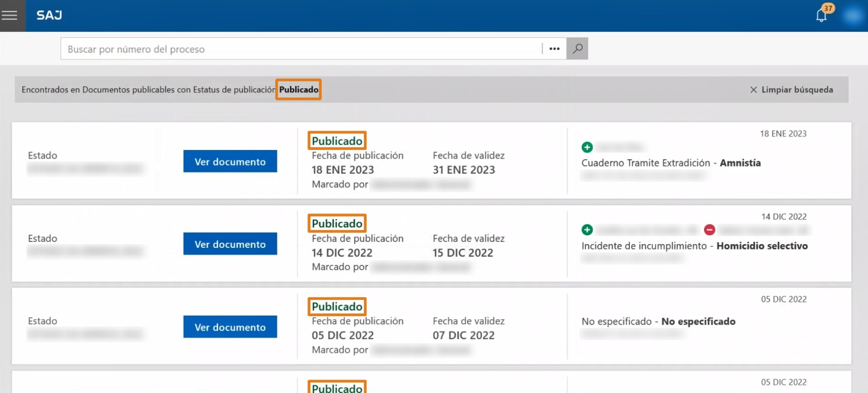Open notifications bell with 37 badge
Viewport: 868px width, 393px height.
(822, 14)
